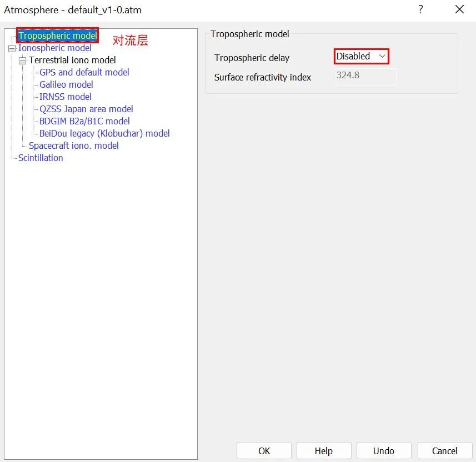
Task: Open QZSS Japan area model
Action: [86, 109]
